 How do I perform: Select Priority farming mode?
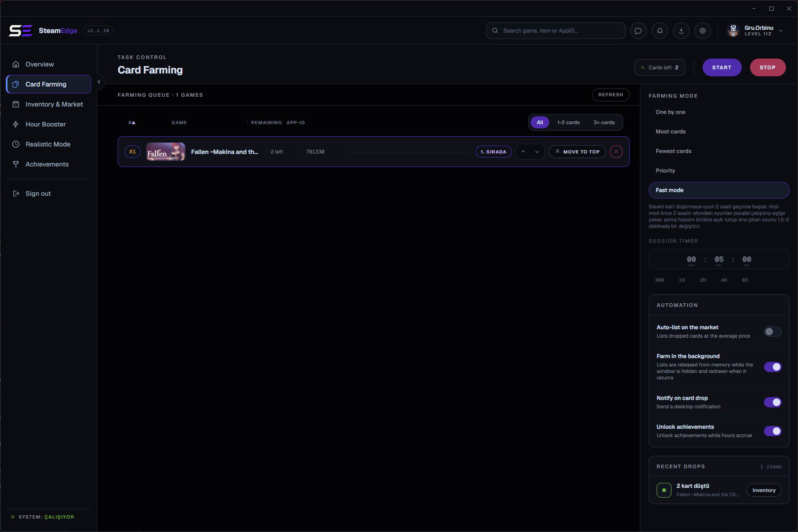(x=719, y=171)
